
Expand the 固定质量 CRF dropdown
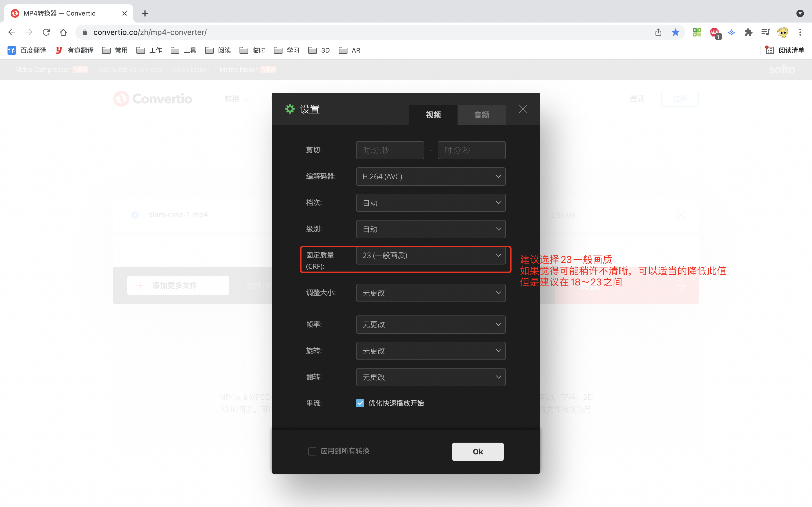[430, 255]
